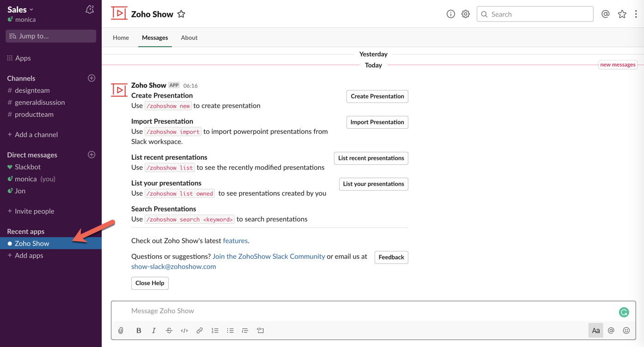Attach a file with the paperclip icon
The height and width of the screenshot is (347, 644).
click(x=121, y=330)
